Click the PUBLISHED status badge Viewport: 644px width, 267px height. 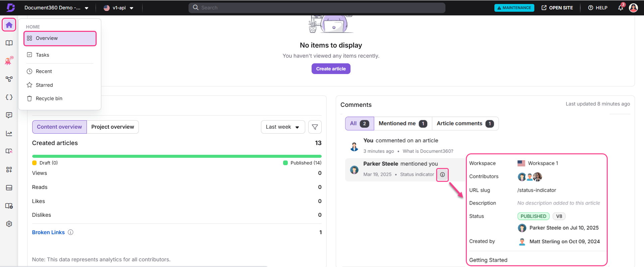[x=533, y=216]
